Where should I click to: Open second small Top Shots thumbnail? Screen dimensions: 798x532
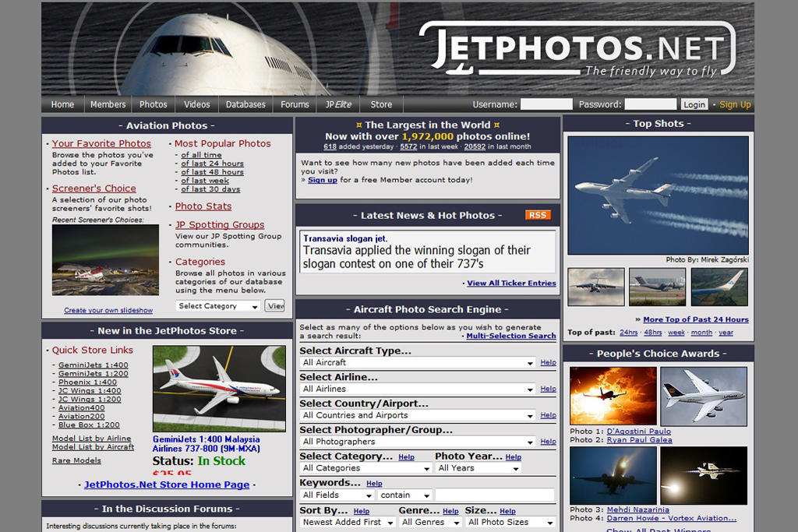click(x=658, y=287)
